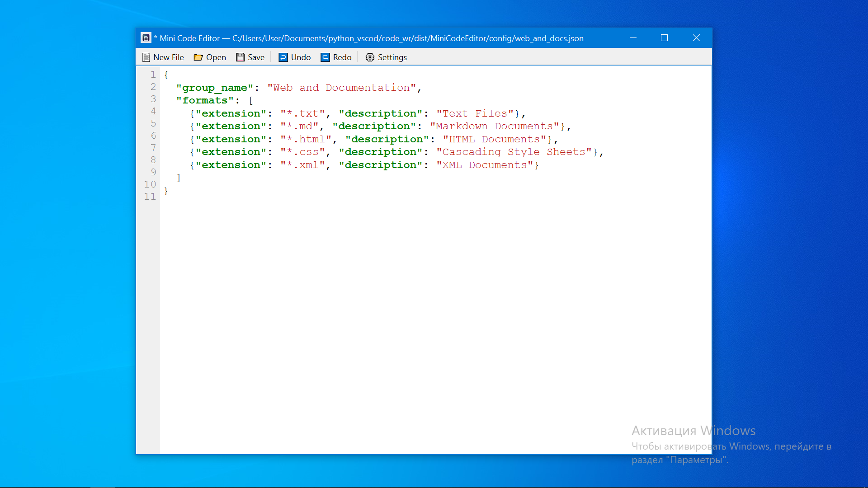The height and width of the screenshot is (488, 868).
Task: Click the New File page icon
Action: click(146, 57)
